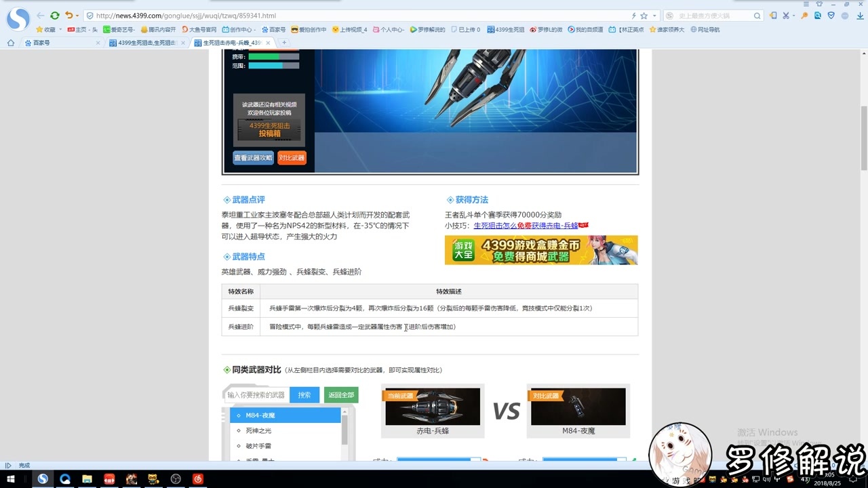The image size is (868, 488).
Task: Click the green refresh icon
Action: pos(55,16)
